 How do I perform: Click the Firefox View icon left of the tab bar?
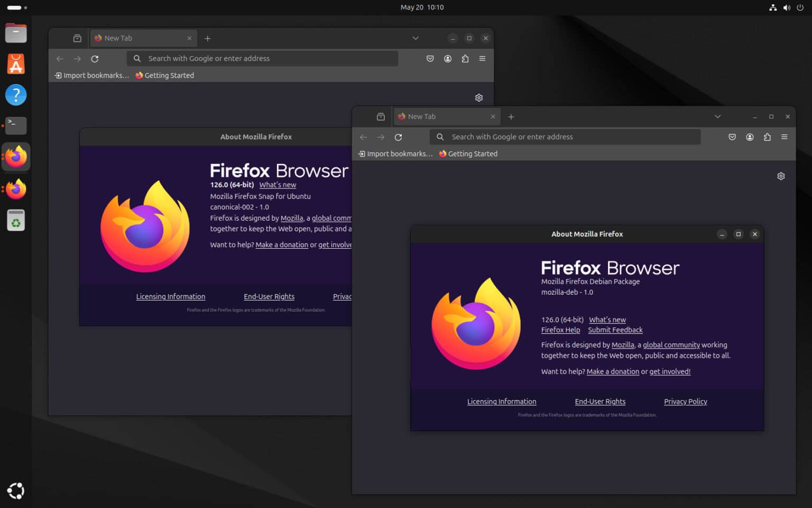coord(381,116)
